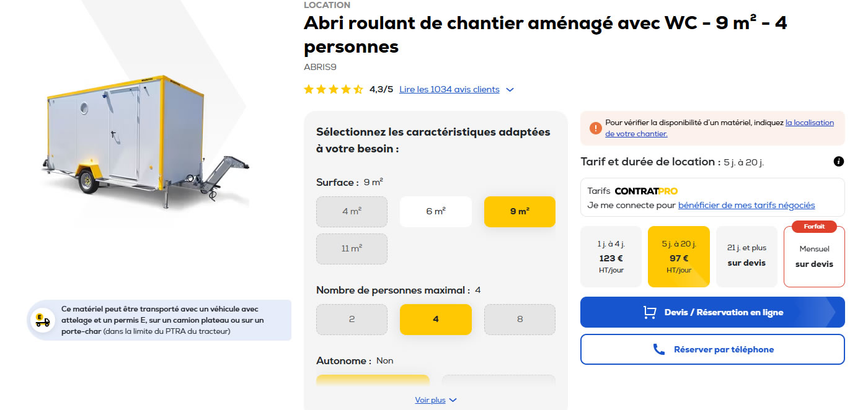This screenshot has width=868, height=410.
Task: Expand the customer reviews chevron
Action: pyautogui.click(x=510, y=90)
